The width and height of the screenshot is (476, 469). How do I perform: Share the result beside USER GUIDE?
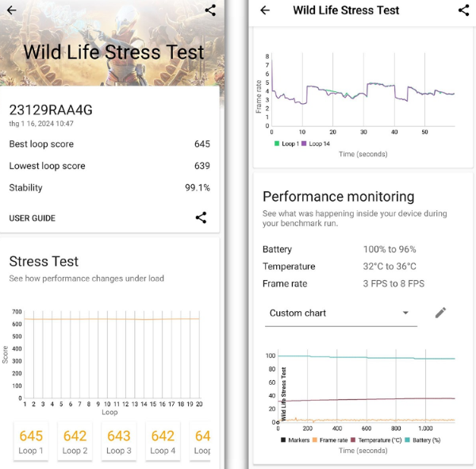(x=202, y=217)
